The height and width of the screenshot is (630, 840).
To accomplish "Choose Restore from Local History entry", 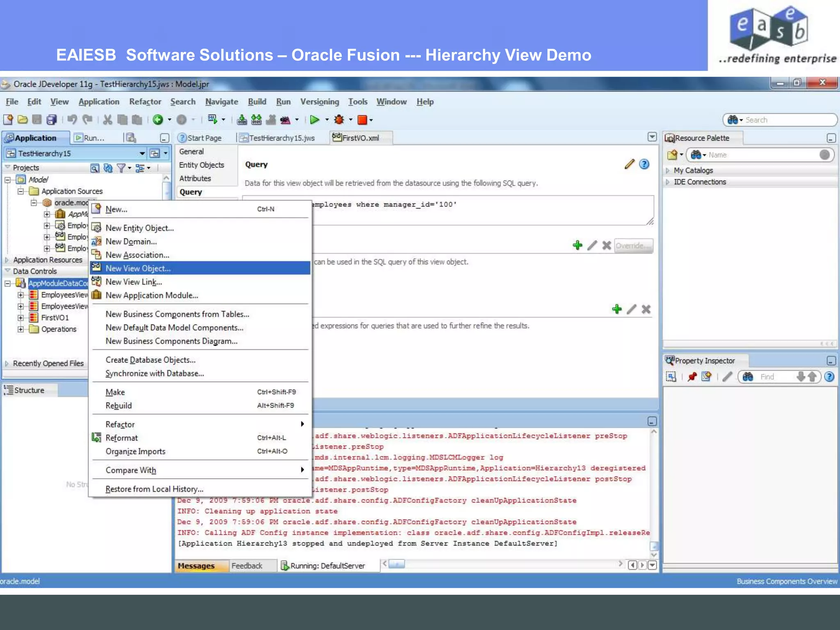I will tap(200, 489).
